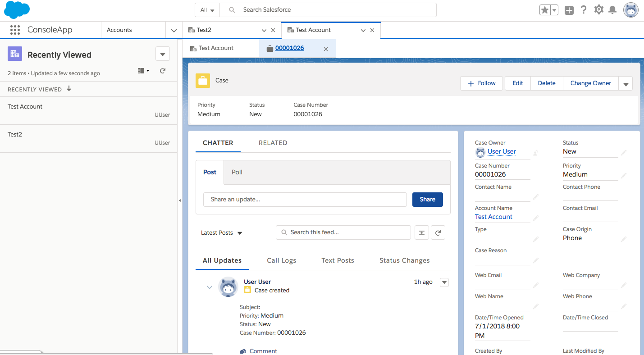This screenshot has height=355, width=644.
Task: Sort by the Recently Viewed column arrow
Action: [69, 89]
